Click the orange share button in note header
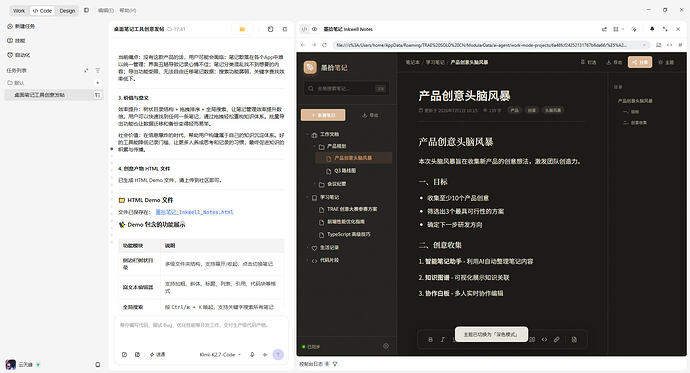 (640, 62)
